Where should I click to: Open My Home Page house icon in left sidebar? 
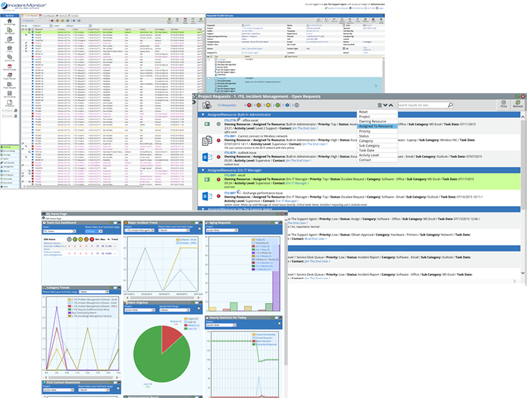pyautogui.click(x=9, y=21)
